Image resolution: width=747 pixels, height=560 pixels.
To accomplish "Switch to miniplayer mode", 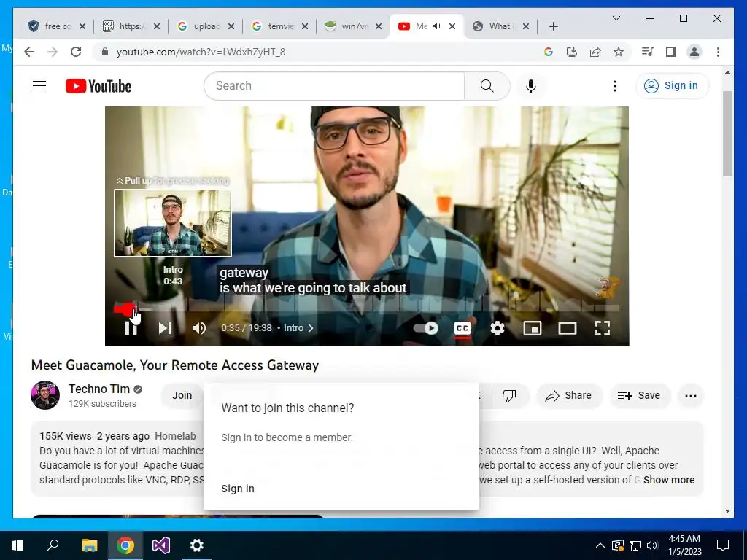I will (x=532, y=328).
